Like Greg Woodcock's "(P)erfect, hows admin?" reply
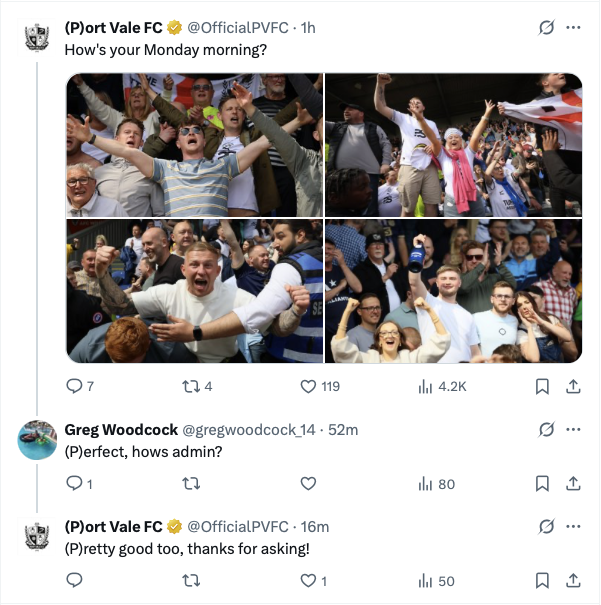The width and height of the screenshot is (601, 605). (x=308, y=483)
